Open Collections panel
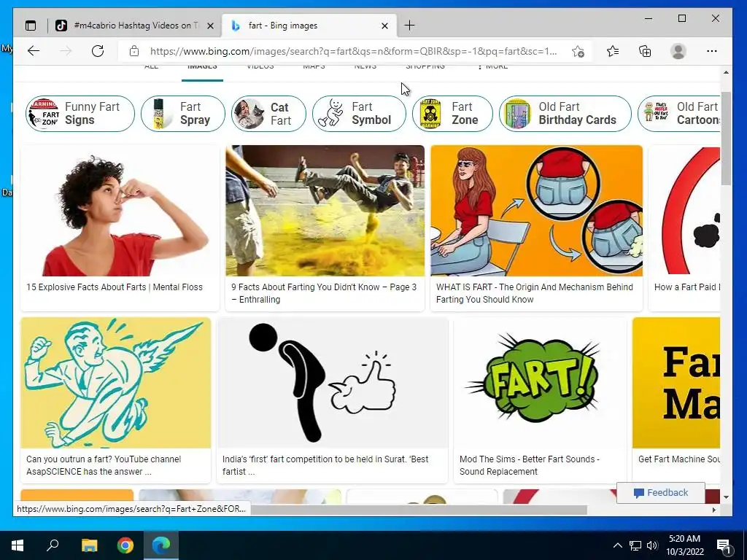 (645, 51)
